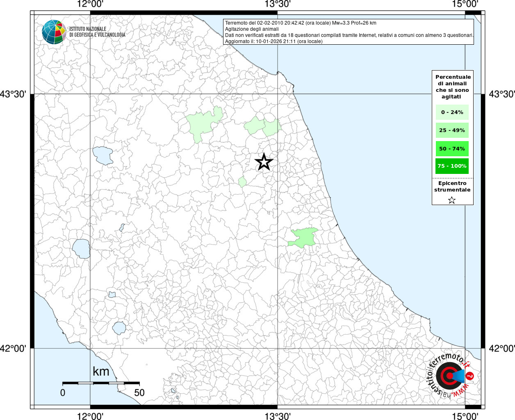Click the bottom 15°00' longitude label
Viewport: 515px width, 420px height.
point(465,416)
